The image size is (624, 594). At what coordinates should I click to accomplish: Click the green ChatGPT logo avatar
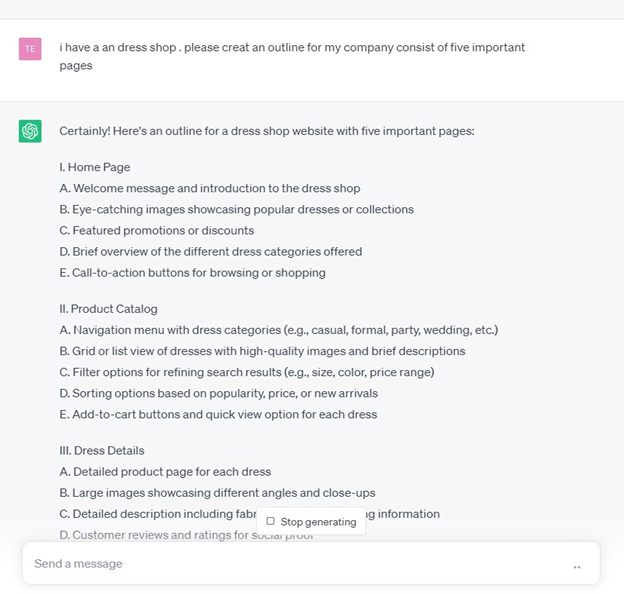pyautogui.click(x=30, y=131)
